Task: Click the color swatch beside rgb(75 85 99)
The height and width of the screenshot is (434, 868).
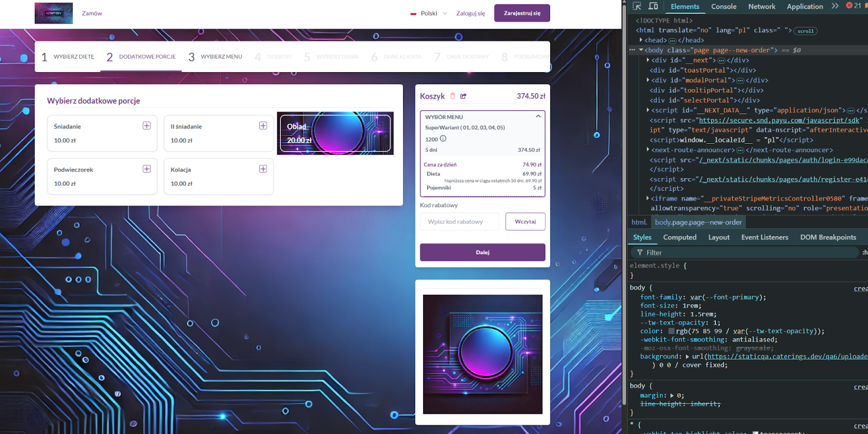Action: [672, 331]
